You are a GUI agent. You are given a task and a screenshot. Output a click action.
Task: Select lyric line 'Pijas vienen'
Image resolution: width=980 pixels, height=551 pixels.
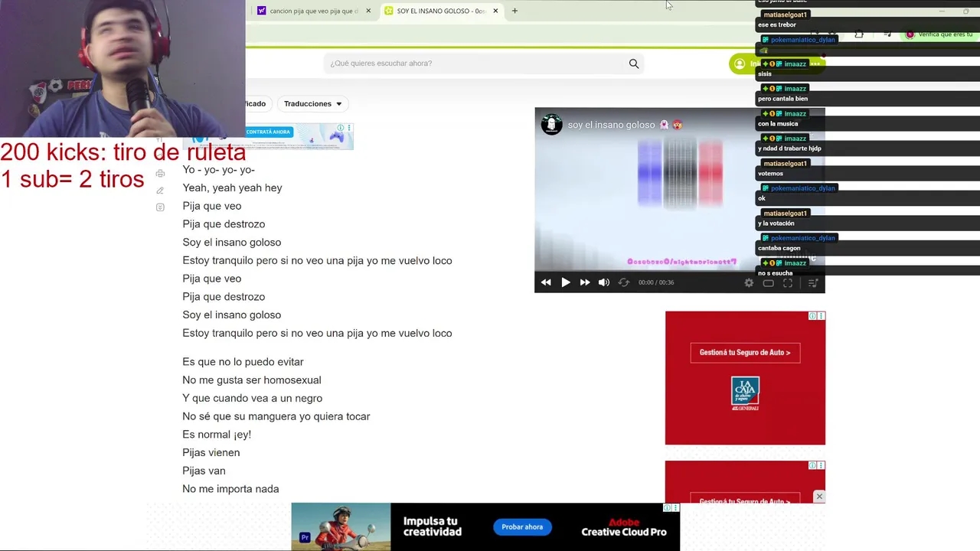(x=211, y=452)
